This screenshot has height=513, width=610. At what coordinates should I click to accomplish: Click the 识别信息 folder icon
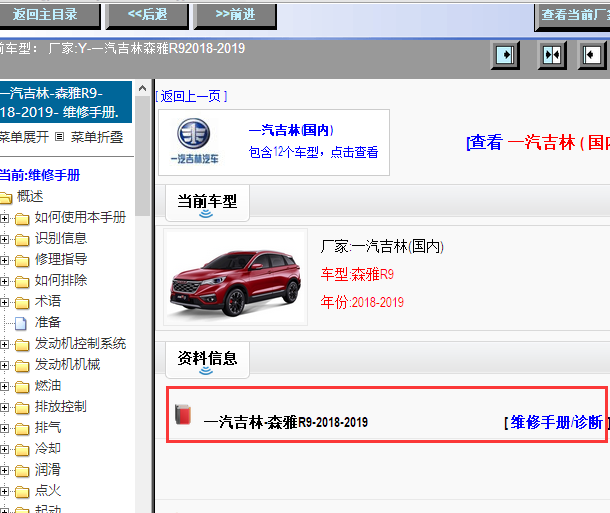(x=22, y=240)
